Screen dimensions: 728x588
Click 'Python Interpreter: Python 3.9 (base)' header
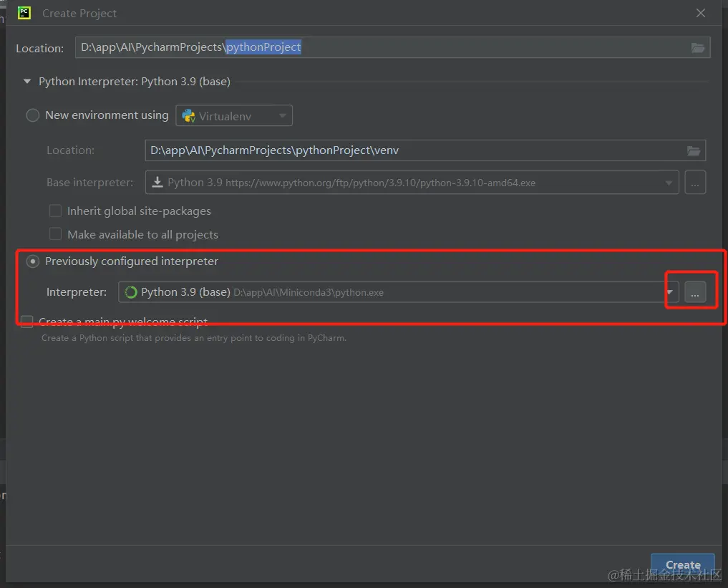tap(135, 81)
